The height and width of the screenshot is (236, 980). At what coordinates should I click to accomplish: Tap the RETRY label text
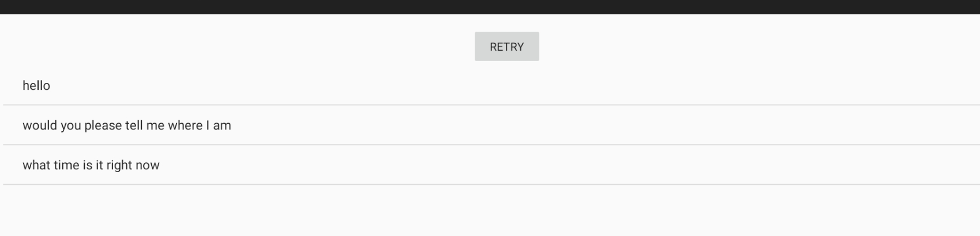(506, 47)
